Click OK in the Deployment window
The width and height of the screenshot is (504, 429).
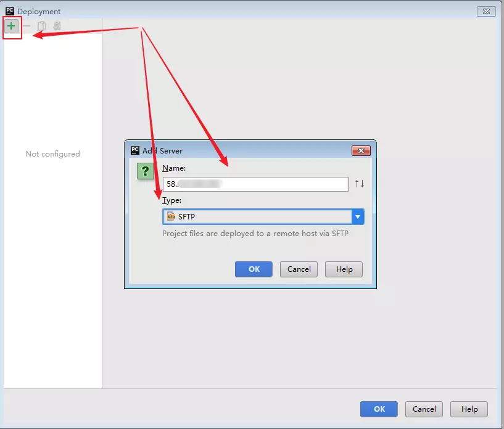click(x=379, y=409)
